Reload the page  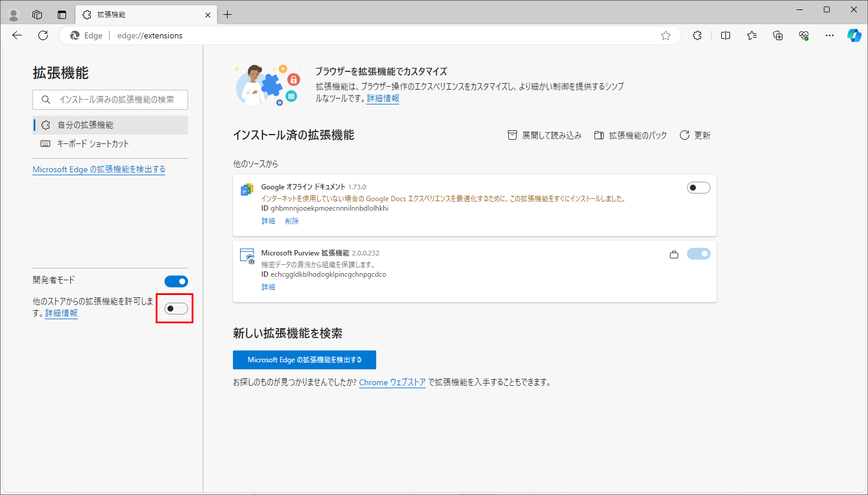43,35
